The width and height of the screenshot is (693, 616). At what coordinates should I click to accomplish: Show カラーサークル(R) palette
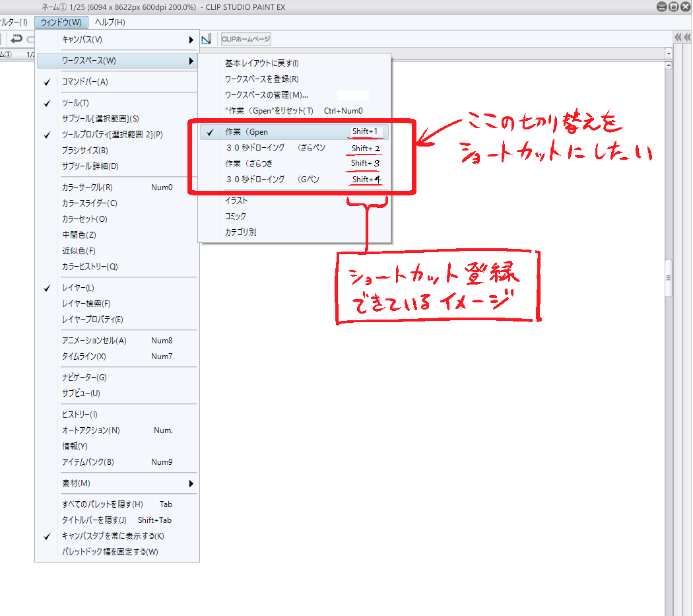(x=117, y=188)
